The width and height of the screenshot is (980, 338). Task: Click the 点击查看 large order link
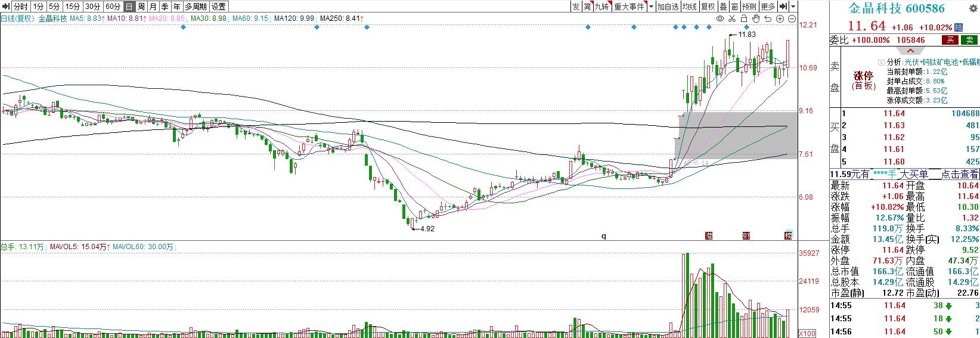956,174
